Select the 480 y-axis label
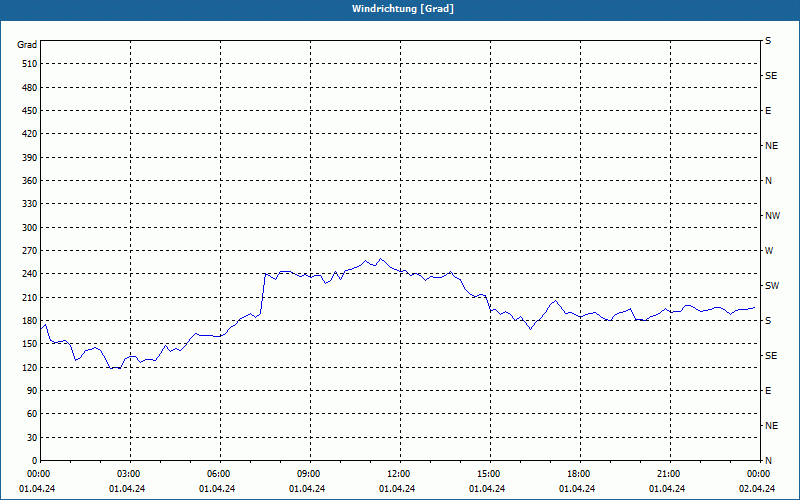800x500 pixels. 30,88
